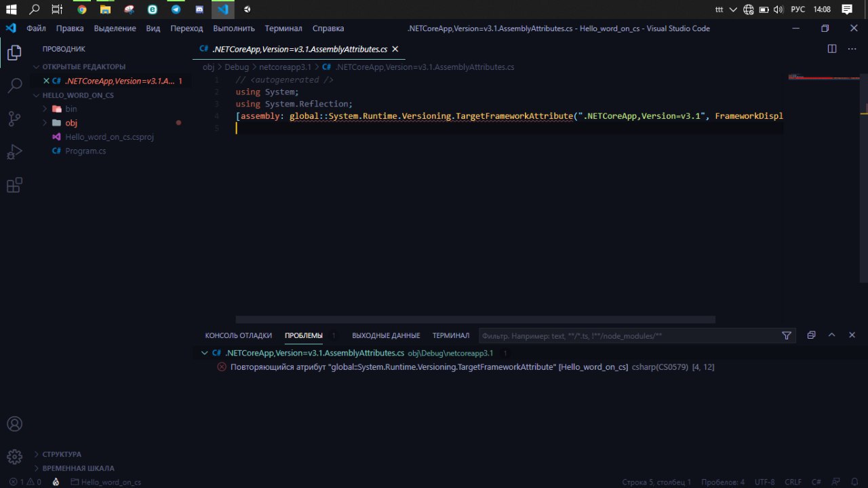The image size is (868, 488).
Task: Click the editor horizontal scrollbar
Action: pyautogui.click(x=475, y=320)
